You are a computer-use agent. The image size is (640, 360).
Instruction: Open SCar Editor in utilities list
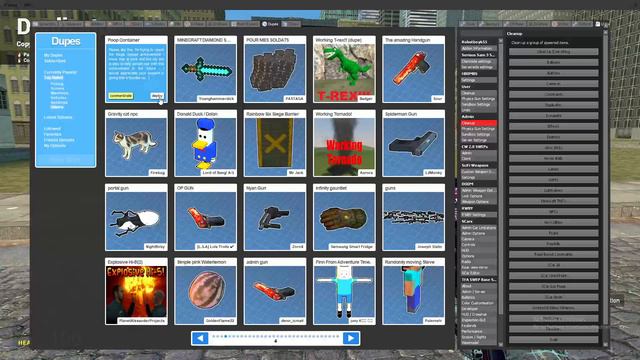478,273
